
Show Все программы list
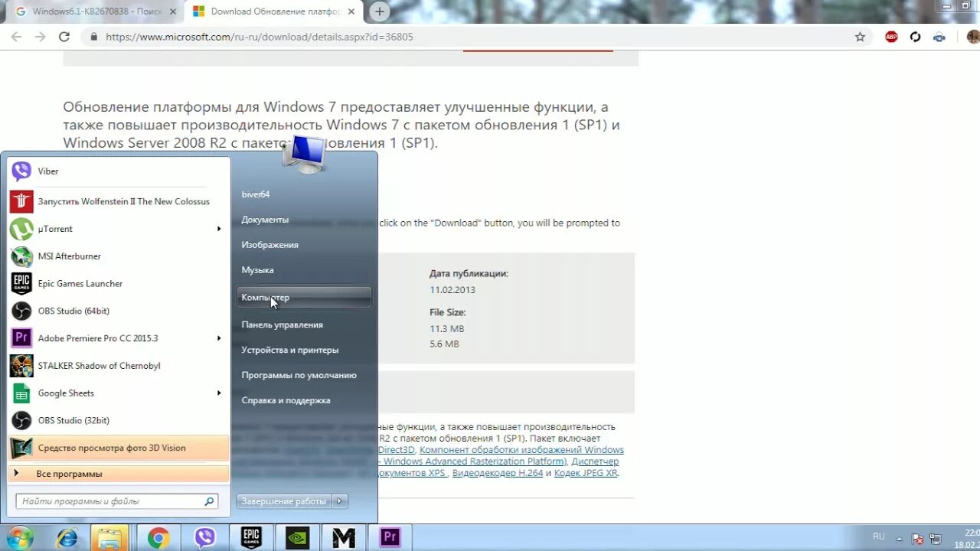119,474
